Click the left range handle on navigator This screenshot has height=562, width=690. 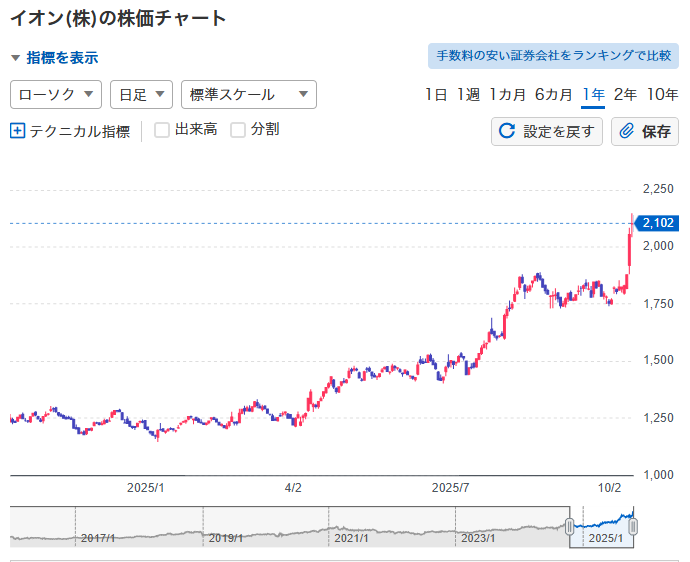(569, 527)
